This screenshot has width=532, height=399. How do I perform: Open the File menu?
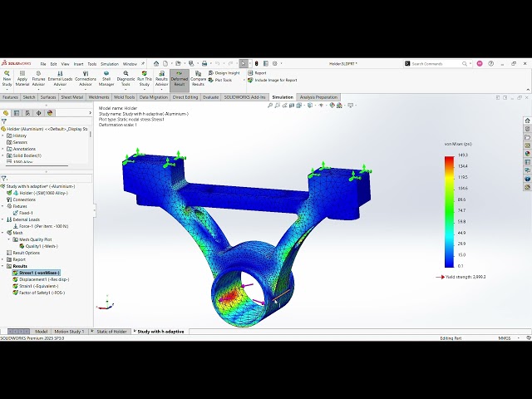(43, 64)
